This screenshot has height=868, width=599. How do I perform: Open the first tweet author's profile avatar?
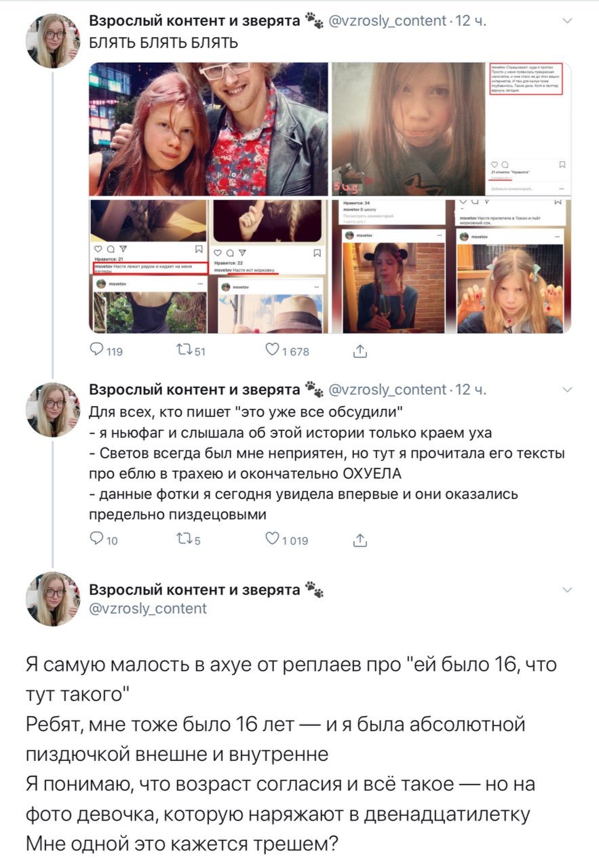[53, 41]
